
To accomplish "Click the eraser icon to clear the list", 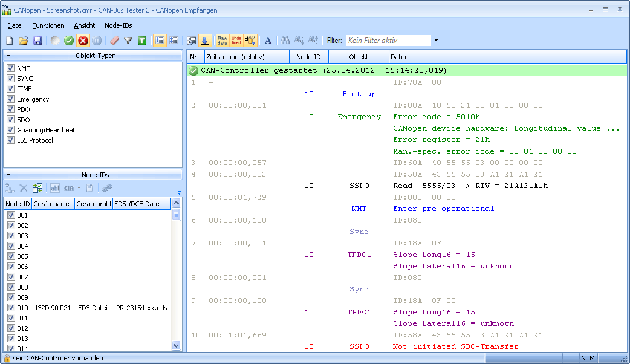I will tap(115, 41).
